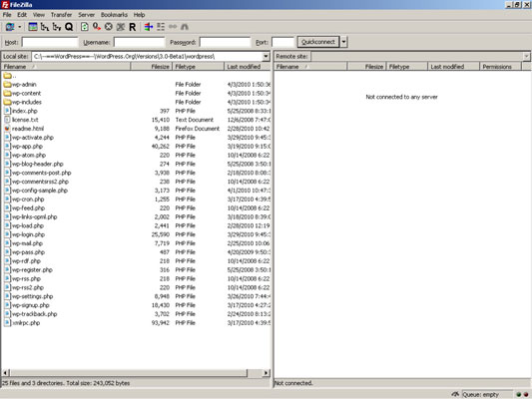Sort remote list by Permissions column
532x399 pixels.
point(500,67)
